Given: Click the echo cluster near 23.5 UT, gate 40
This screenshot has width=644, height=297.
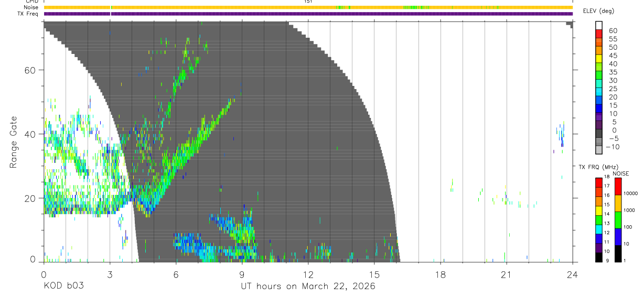Looking at the screenshot, I should [x=561, y=136].
